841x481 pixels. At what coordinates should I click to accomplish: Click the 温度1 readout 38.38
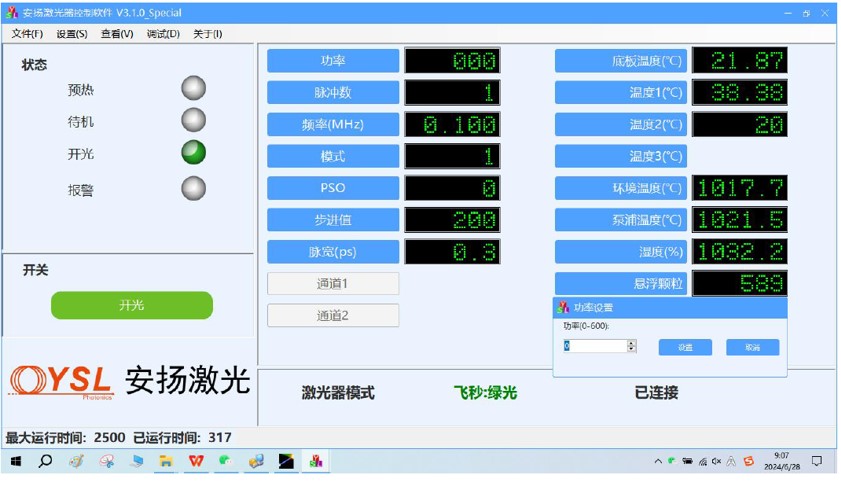click(740, 92)
